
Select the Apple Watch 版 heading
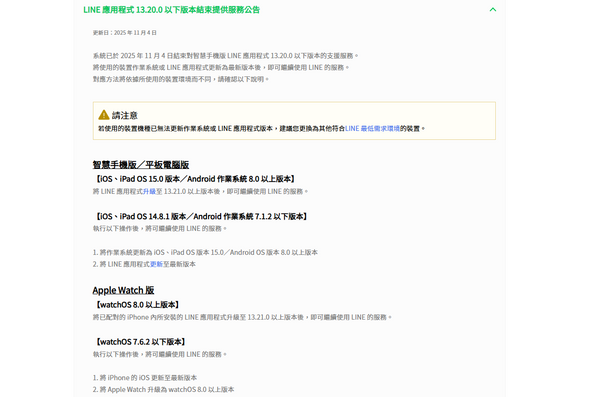[x=123, y=290]
